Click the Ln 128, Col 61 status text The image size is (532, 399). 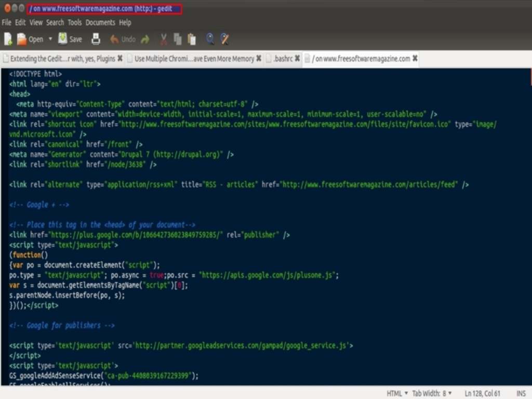482,393
